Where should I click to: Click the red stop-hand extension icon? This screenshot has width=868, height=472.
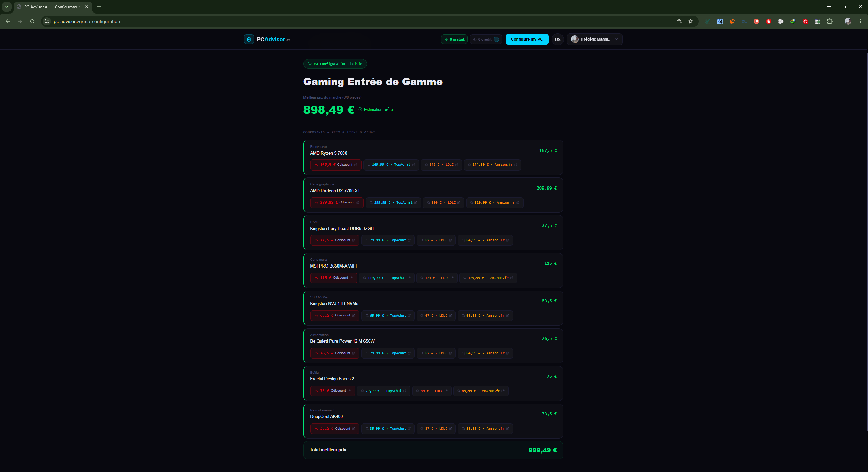[769, 21]
